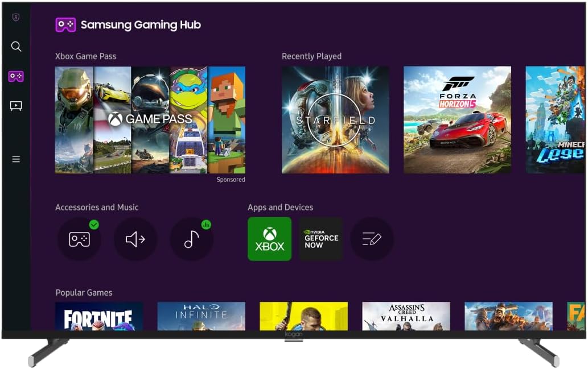
Task: Click the edit list pencil icon
Action: coord(372,239)
